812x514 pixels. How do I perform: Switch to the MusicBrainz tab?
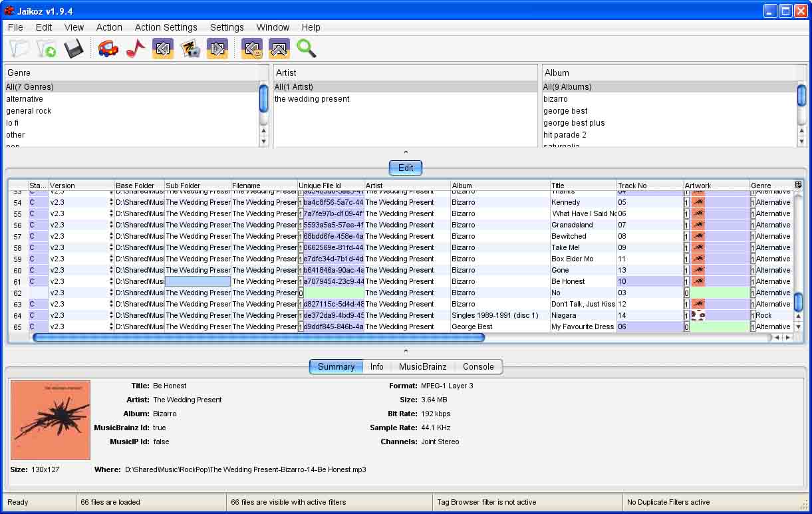(422, 366)
